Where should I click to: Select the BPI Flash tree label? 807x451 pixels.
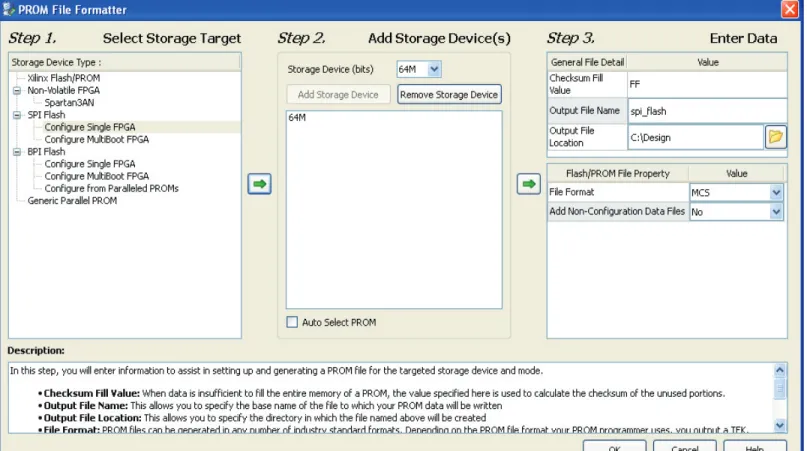[46, 152]
